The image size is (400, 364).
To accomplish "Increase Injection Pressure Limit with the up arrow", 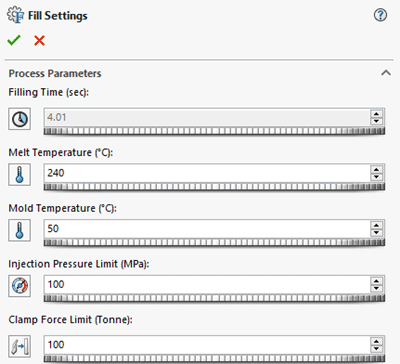I will 376,281.
